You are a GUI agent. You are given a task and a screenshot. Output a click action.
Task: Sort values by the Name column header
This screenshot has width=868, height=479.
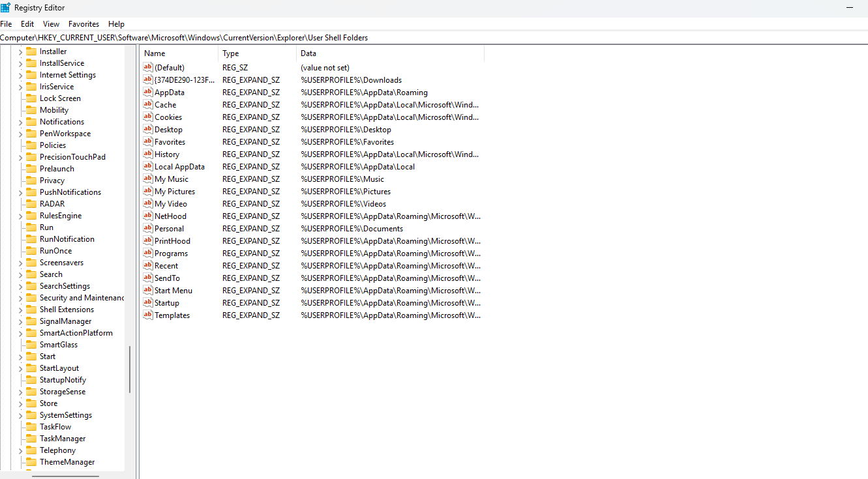155,53
